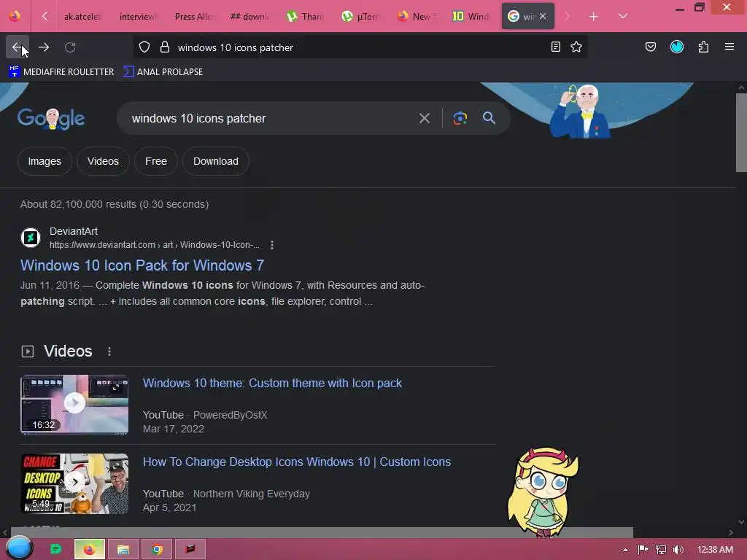Open the MEDIAFIRE ROULETTER bookmark
Image resolution: width=747 pixels, height=560 pixels.
tap(61, 72)
